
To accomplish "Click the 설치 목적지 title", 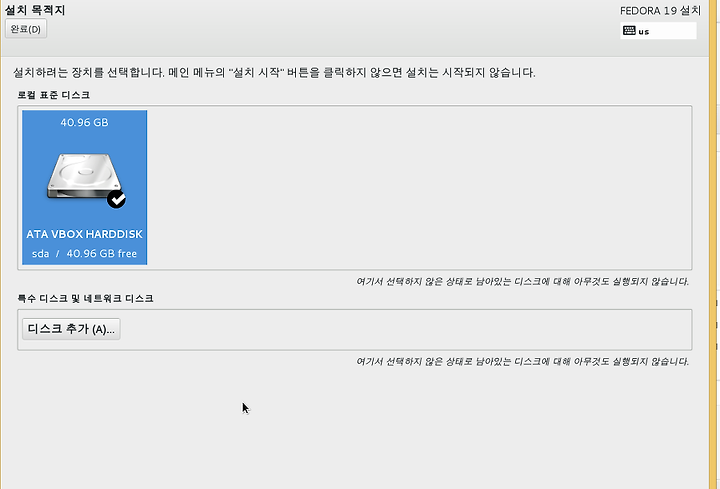I will click(x=35, y=10).
